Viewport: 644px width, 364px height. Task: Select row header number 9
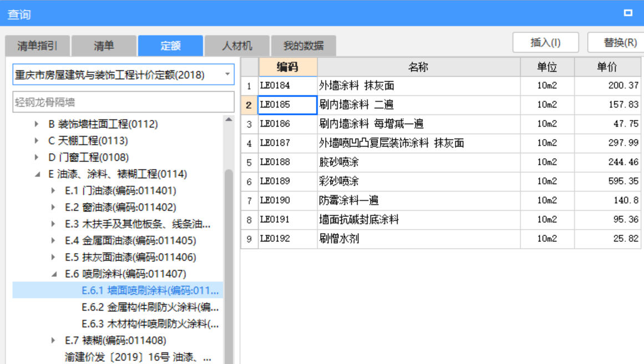(x=249, y=238)
